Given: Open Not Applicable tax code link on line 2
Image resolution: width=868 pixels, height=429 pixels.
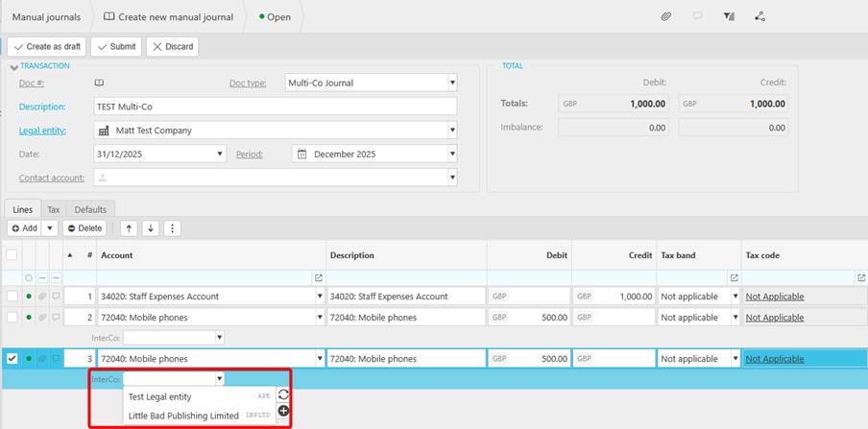Looking at the screenshot, I should (x=775, y=317).
